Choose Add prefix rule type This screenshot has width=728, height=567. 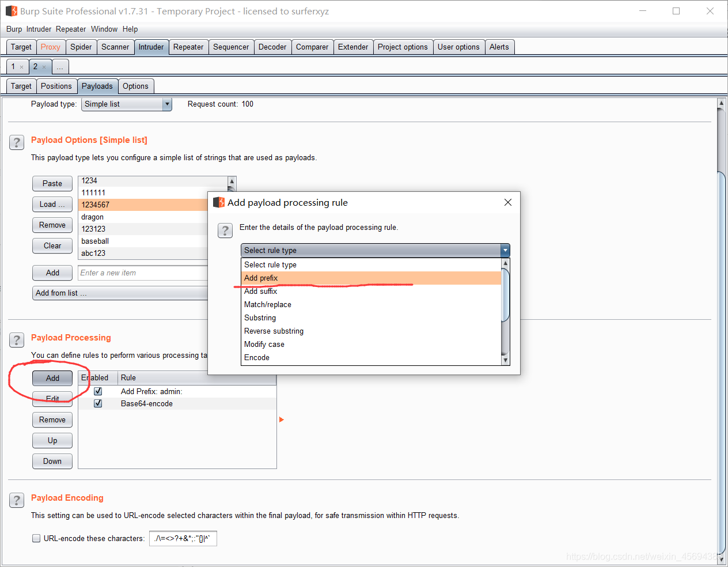[371, 278]
